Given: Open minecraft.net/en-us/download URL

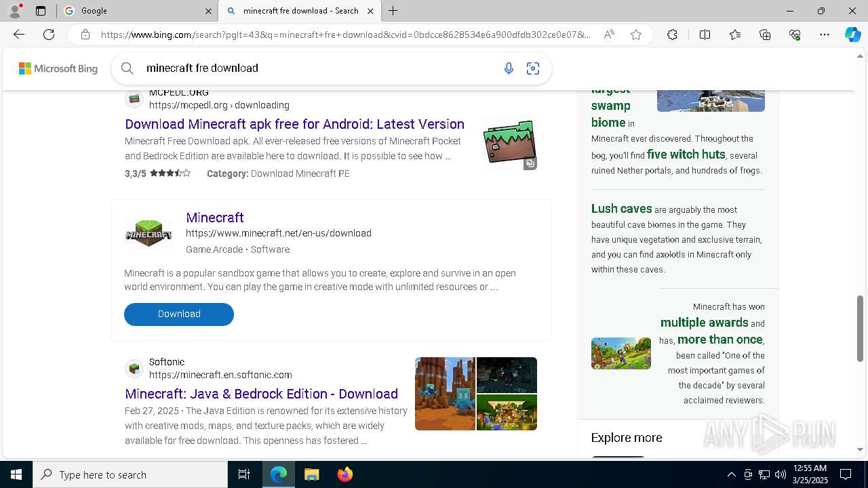Looking at the screenshot, I should [279, 233].
